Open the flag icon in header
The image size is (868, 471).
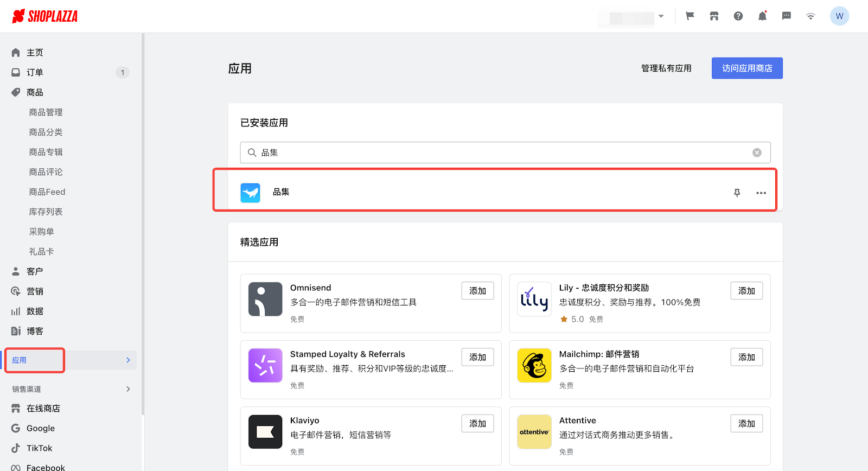(690, 16)
